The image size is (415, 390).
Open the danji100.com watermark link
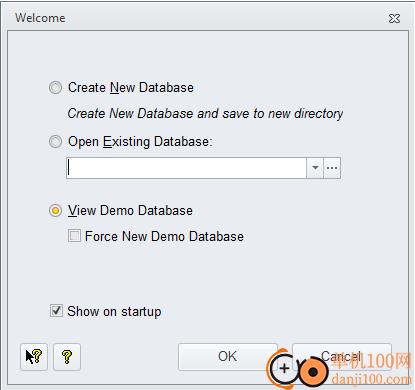click(x=372, y=379)
